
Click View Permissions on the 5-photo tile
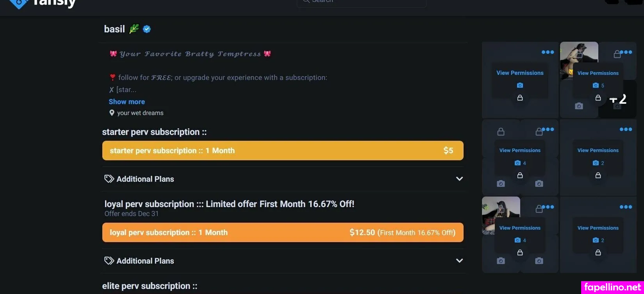pyautogui.click(x=598, y=73)
